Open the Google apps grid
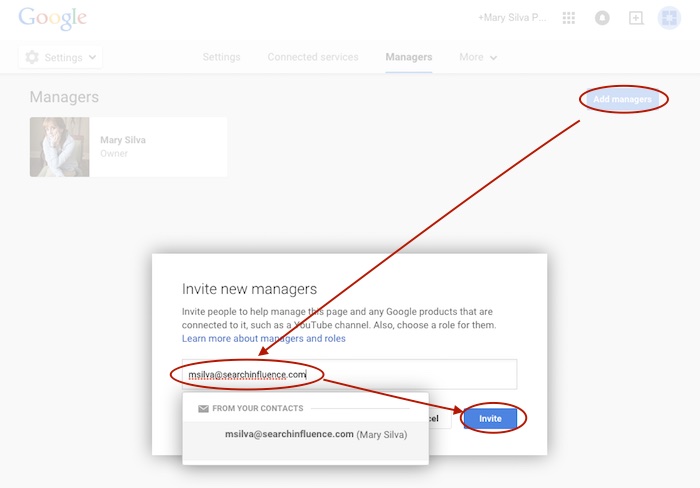The image size is (700, 488). pyautogui.click(x=569, y=18)
